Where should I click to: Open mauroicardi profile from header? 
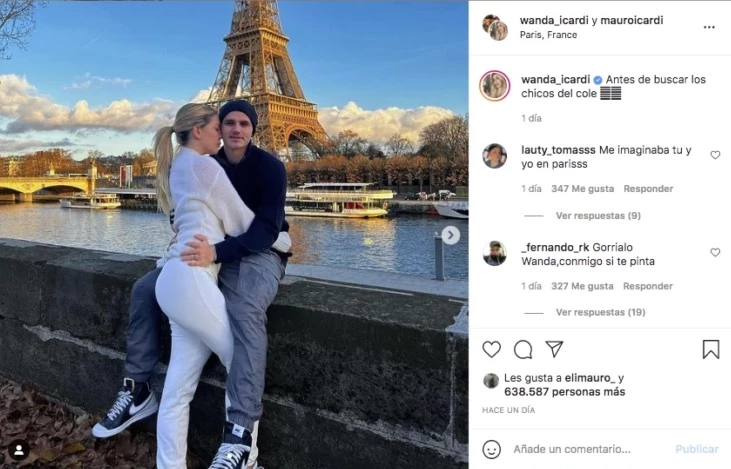[x=631, y=20]
